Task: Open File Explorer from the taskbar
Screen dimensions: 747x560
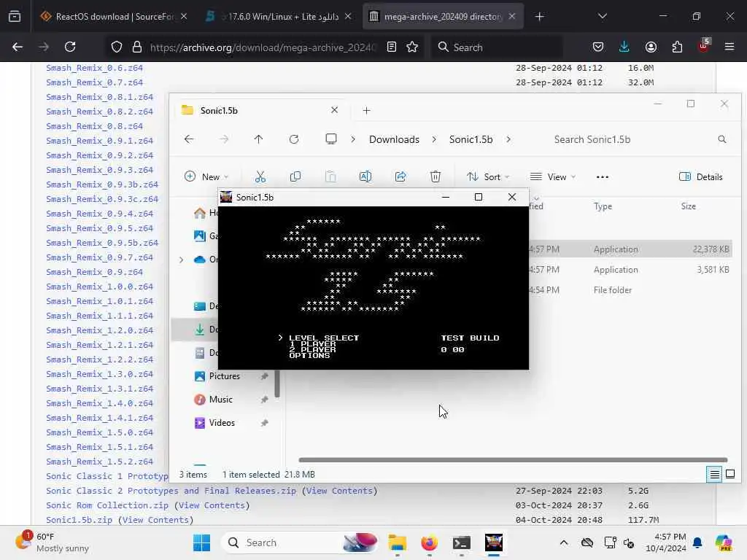Action: (398, 542)
